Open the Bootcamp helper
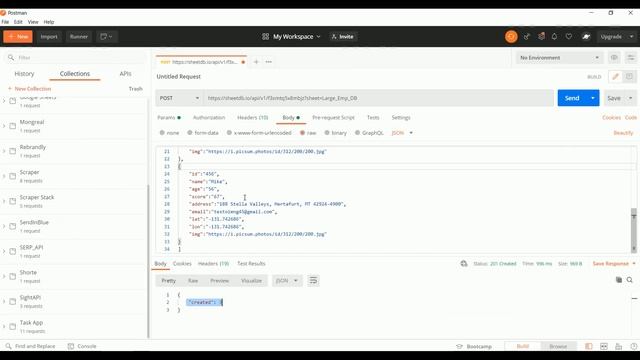 (x=474, y=346)
